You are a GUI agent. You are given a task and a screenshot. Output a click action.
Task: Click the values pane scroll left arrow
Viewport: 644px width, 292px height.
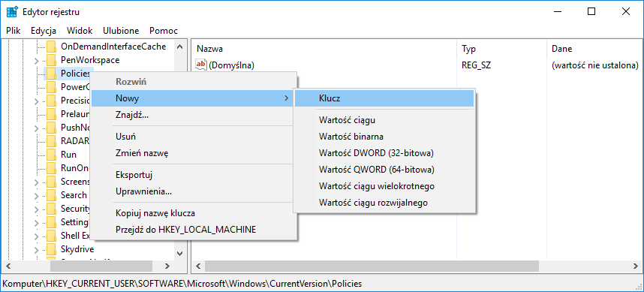198,266
